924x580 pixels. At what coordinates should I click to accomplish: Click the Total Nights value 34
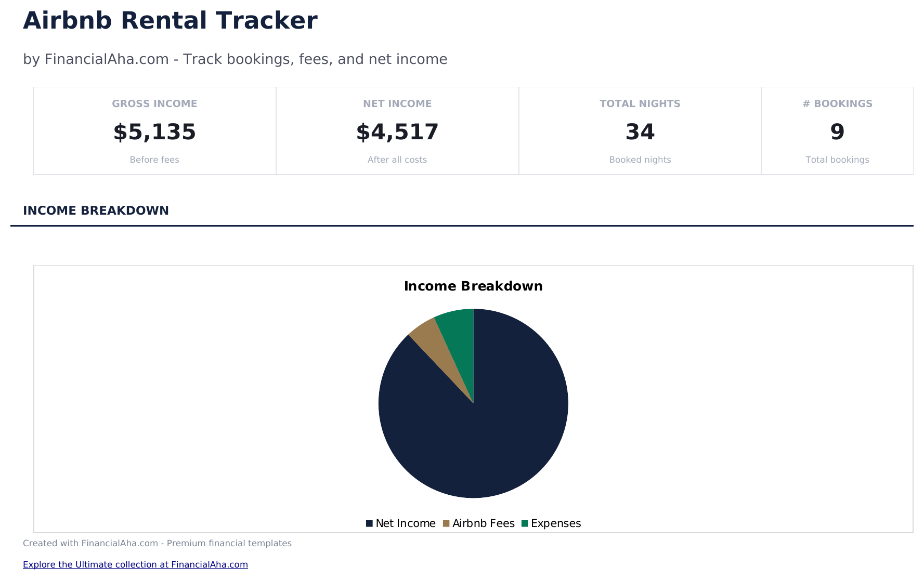pos(640,132)
